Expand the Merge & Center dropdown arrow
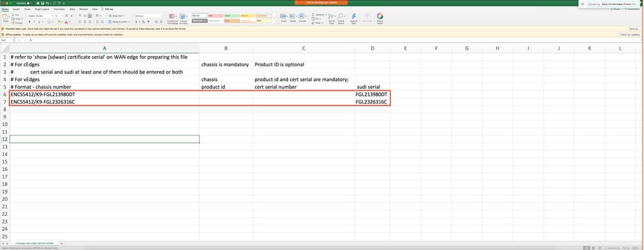 [129, 22]
